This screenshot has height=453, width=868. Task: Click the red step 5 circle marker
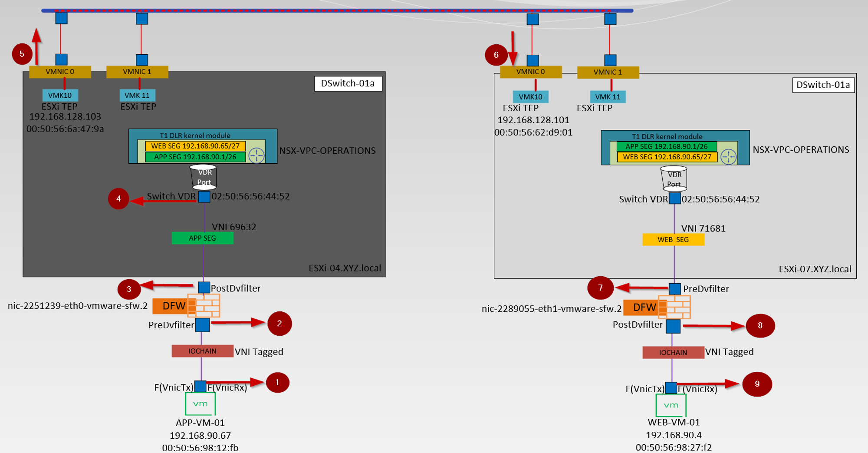coord(22,54)
